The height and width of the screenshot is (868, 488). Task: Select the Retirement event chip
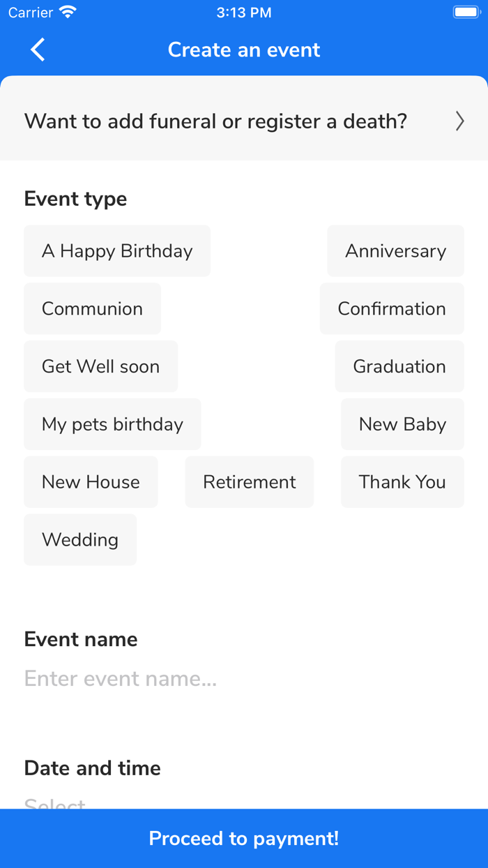point(250,482)
